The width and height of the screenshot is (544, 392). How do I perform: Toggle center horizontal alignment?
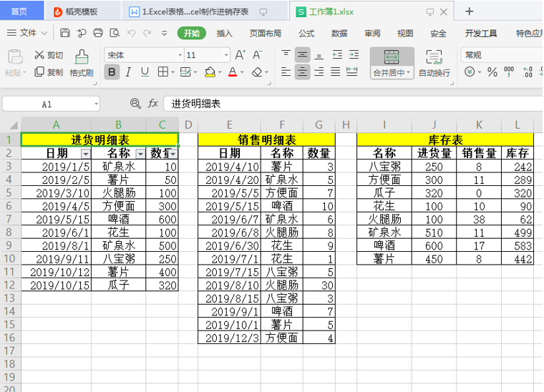(303, 72)
